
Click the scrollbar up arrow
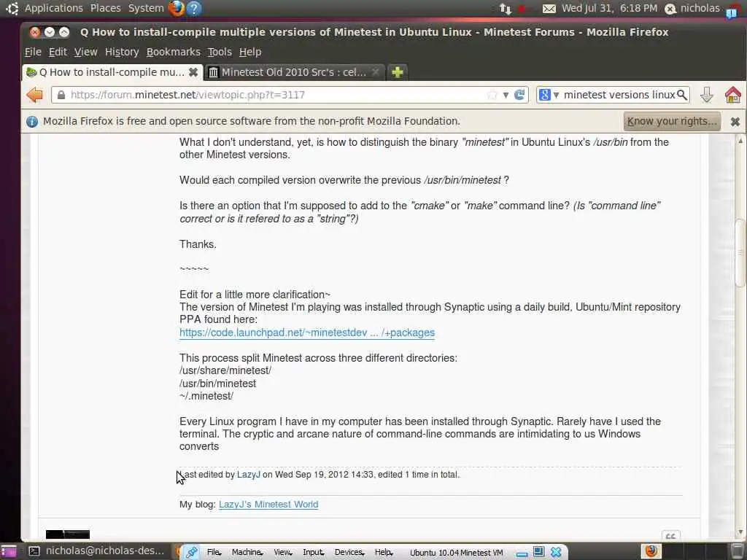pyautogui.click(x=740, y=141)
